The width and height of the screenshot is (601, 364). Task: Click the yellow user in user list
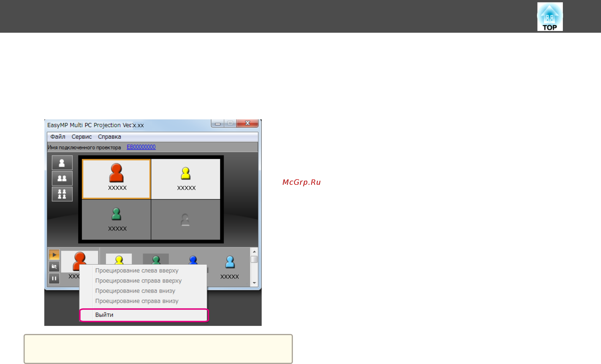119,259
